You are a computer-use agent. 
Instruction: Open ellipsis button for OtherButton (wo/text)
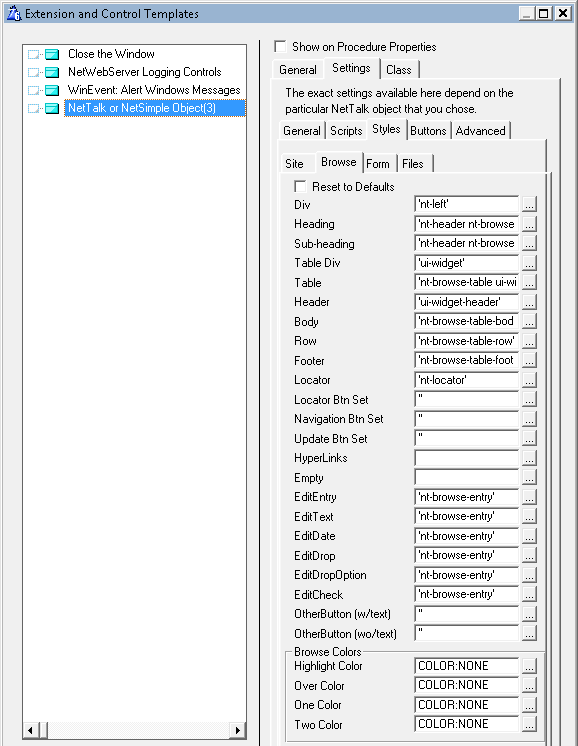pyautogui.click(x=529, y=633)
